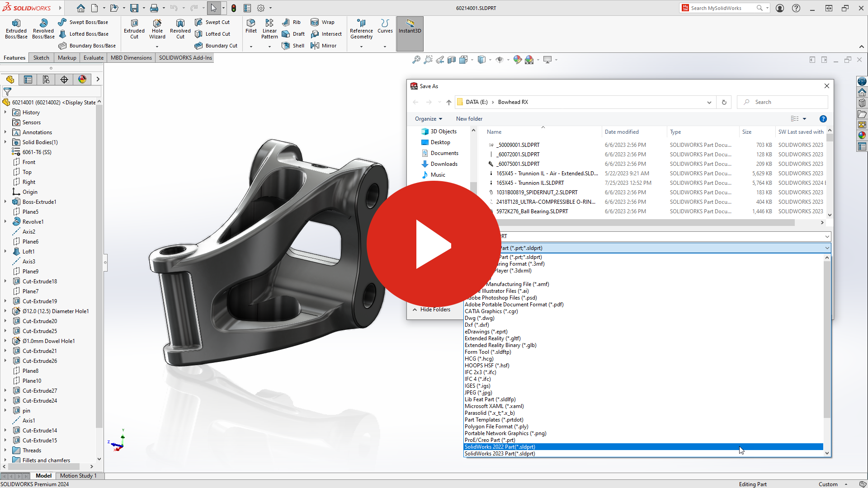Open the Hole Wizard tool
Image resolution: width=868 pixels, height=488 pixels.
(157, 29)
